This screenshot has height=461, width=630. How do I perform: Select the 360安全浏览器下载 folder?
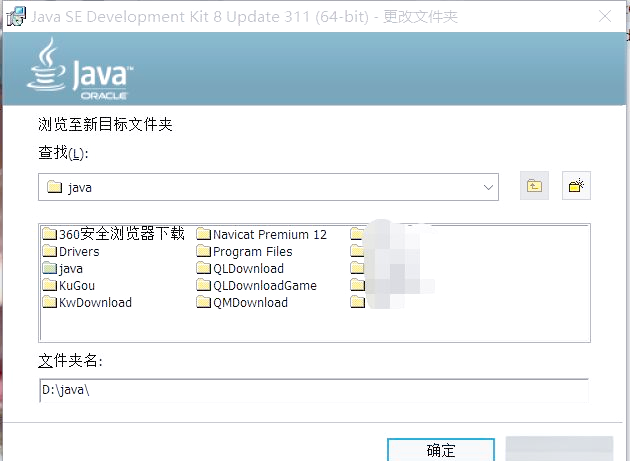(x=113, y=234)
